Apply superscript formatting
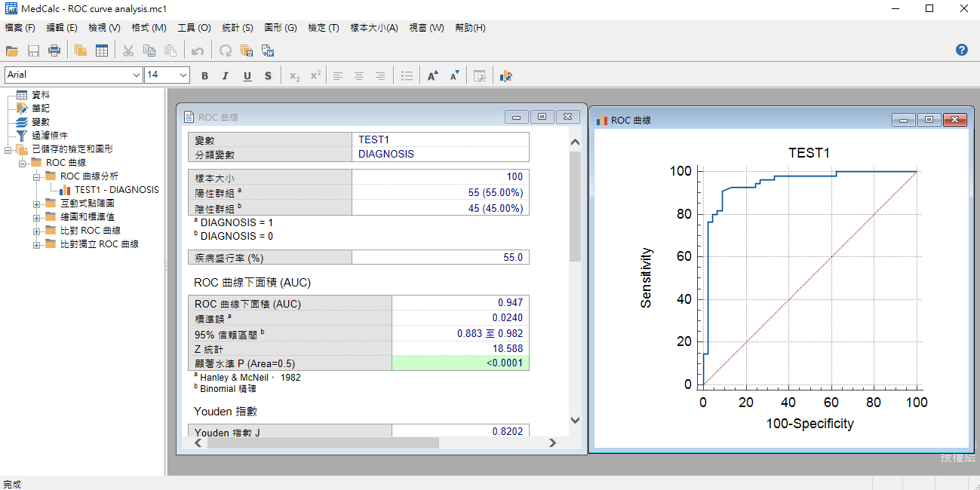The width and height of the screenshot is (980, 490). (x=315, y=75)
